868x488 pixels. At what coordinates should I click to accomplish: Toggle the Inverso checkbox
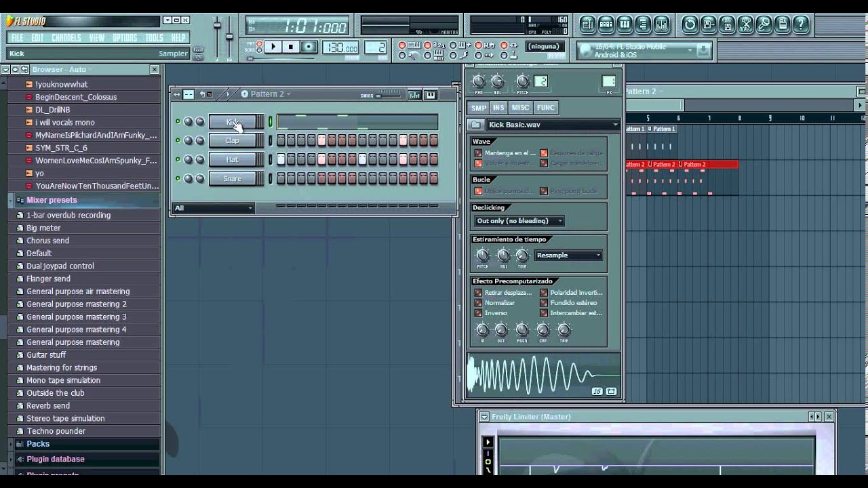[x=479, y=313]
